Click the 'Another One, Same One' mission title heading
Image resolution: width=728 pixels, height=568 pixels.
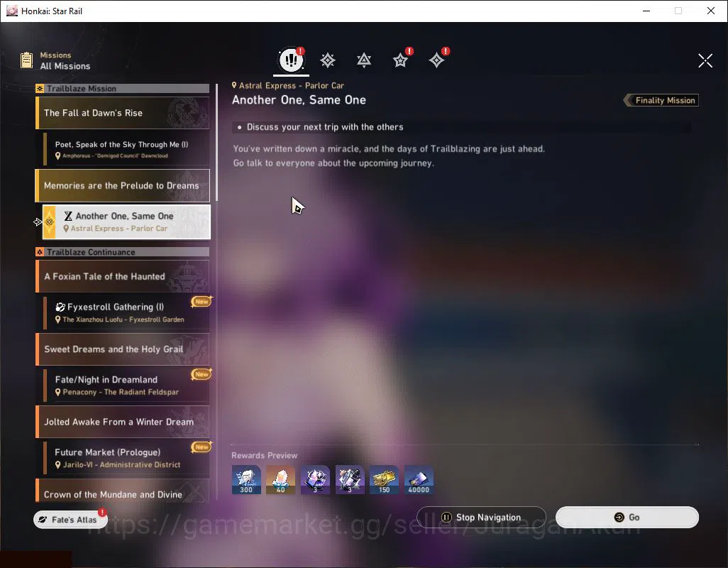(x=299, y=100)
